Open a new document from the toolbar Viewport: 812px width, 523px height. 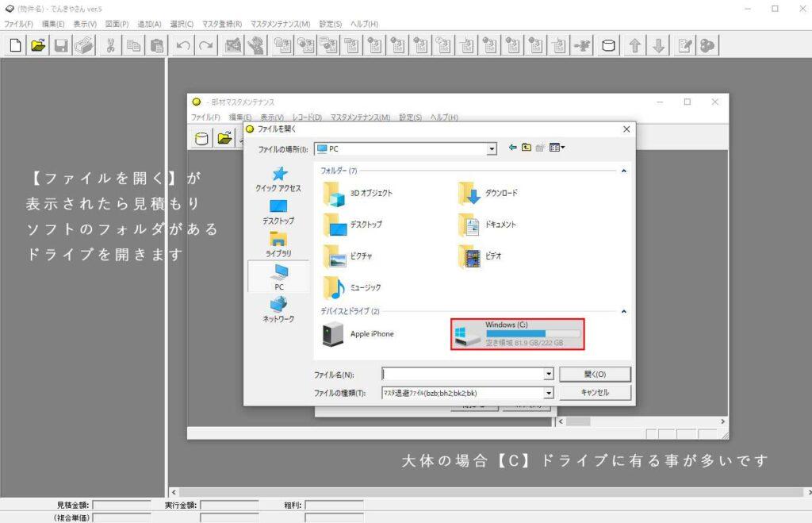pos(13,45)
